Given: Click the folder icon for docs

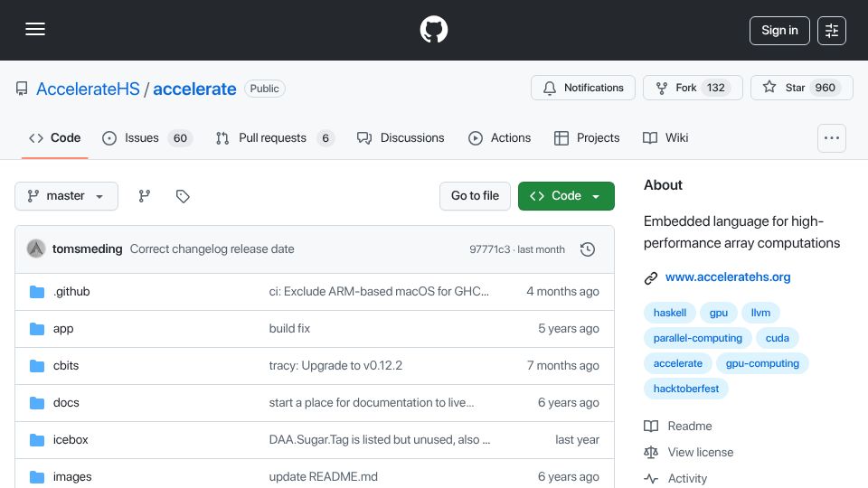Looking at the screenshot, I should click(x=37, y=403).
